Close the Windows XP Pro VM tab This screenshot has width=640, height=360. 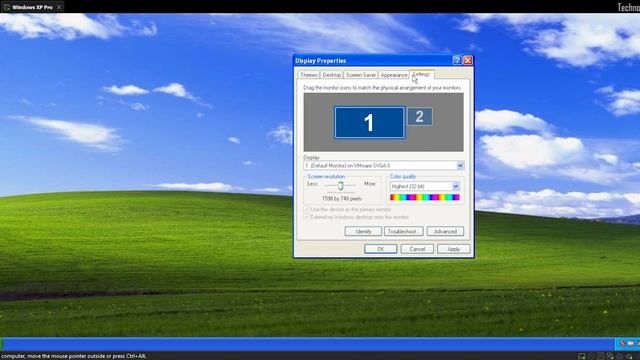pyautogui.click(x=59, y=7)
